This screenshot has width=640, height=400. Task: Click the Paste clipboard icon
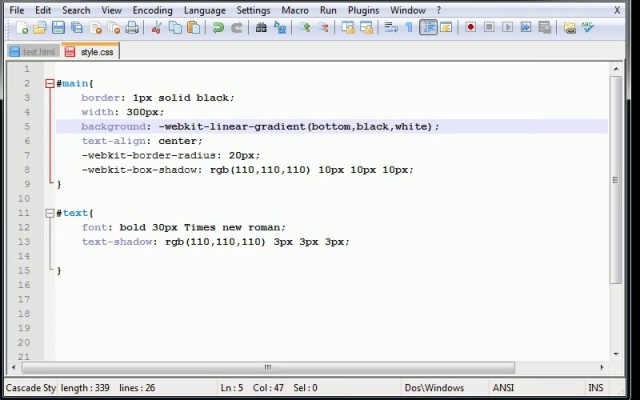pos(193,27)
